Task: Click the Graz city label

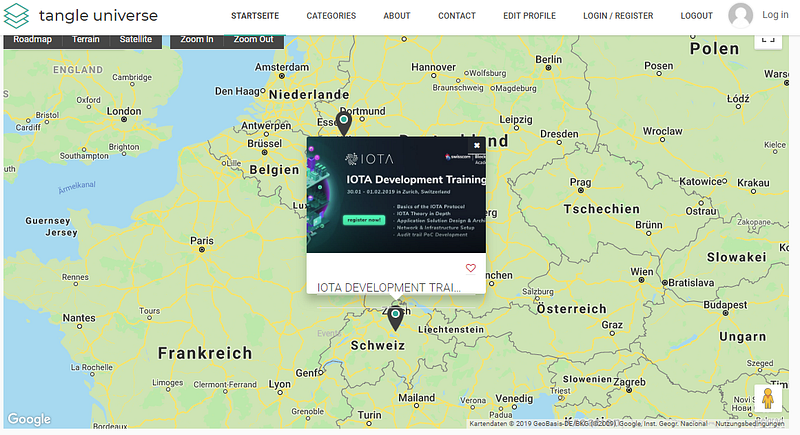Action: pos(612,325)
